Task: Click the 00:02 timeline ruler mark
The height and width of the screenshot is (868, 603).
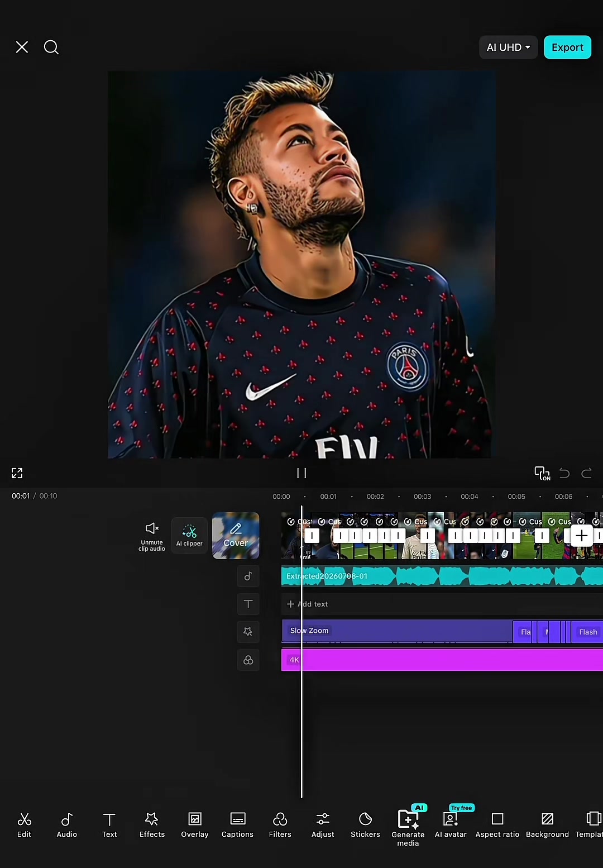Action: [x=375, y=497]
